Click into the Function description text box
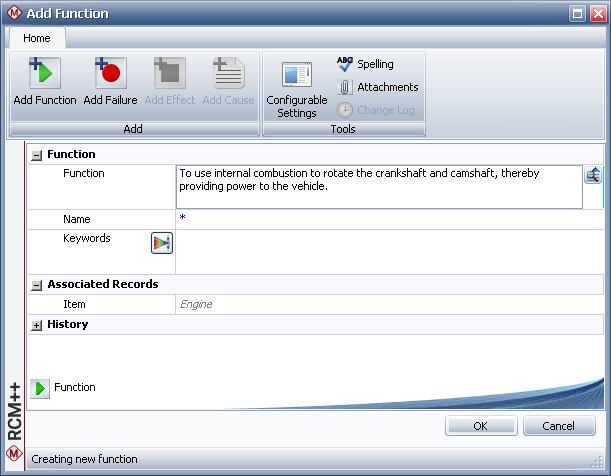Screen dimensions: 611x476 coord(378,186)
